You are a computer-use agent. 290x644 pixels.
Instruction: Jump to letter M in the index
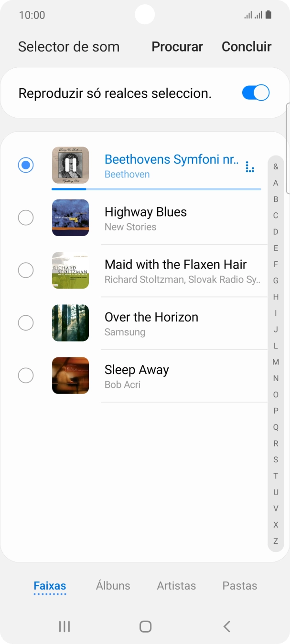276,362
